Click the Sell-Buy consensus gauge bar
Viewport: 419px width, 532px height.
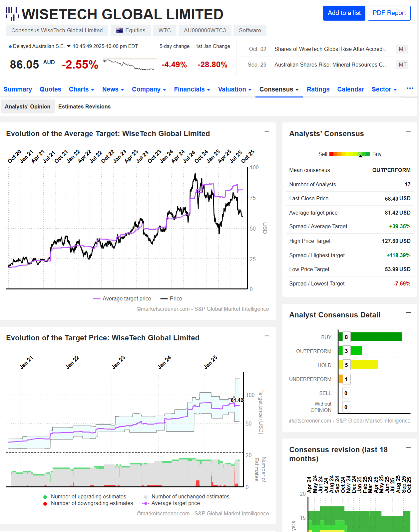[349, 154]
